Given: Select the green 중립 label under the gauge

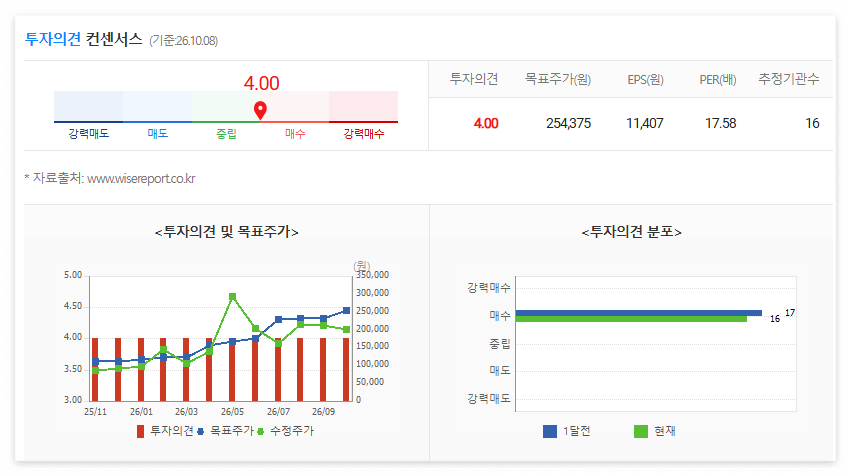Looking at the screenshot, I should [226, 134].
